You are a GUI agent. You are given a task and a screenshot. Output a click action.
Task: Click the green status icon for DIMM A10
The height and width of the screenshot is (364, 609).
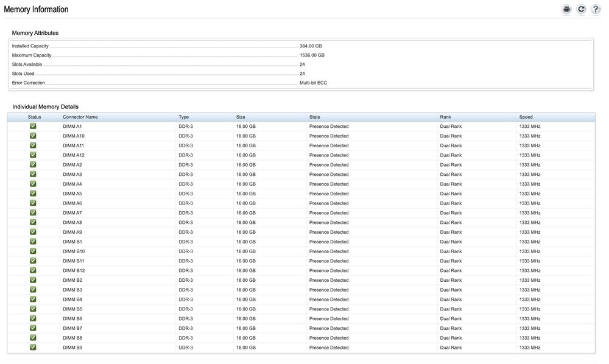point(33,136)
